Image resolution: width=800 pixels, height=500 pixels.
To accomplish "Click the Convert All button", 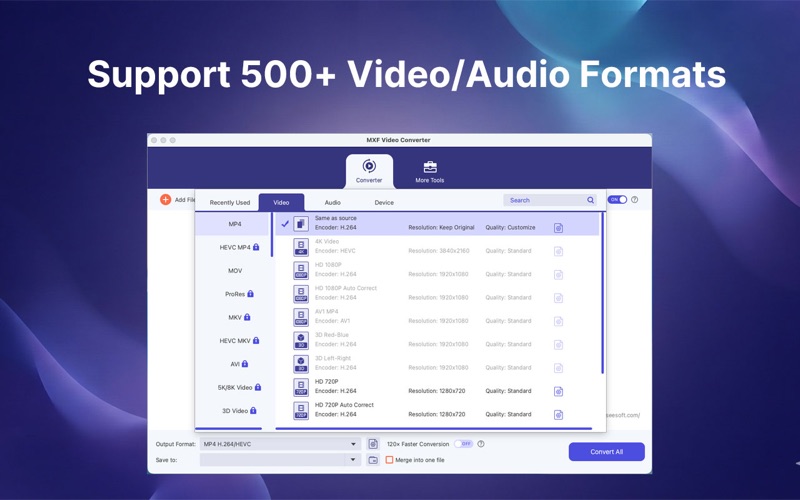I will 607,452.
